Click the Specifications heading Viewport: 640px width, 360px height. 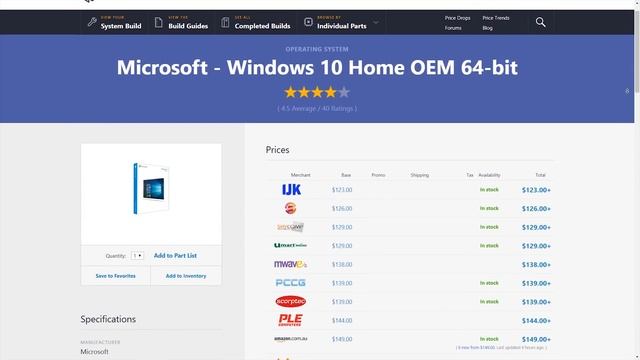[x=108, y=319]
